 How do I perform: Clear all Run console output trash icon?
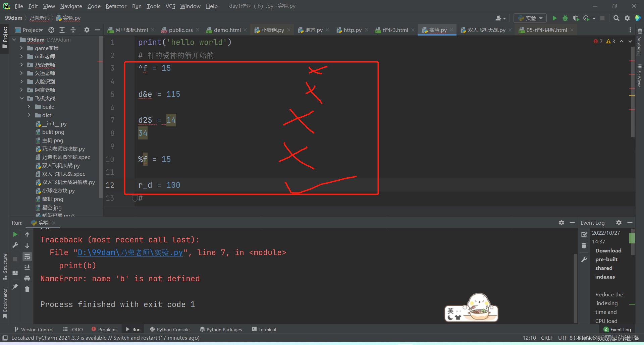pyautogui.click(x=27, y=289)
